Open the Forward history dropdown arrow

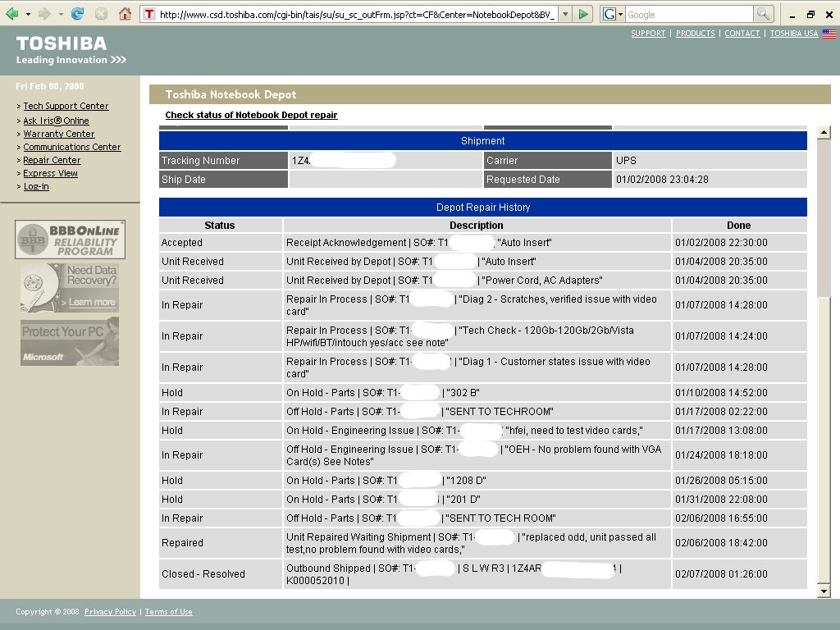(x=61, y=15)
